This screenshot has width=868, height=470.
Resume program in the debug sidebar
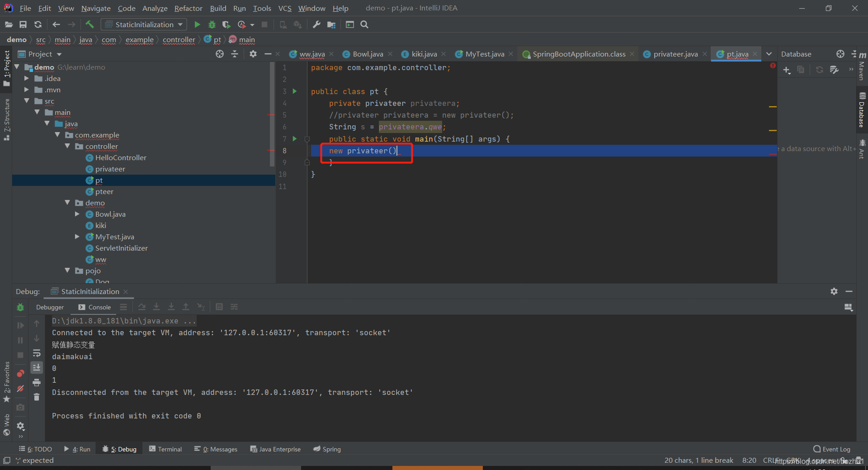point(20,325)
